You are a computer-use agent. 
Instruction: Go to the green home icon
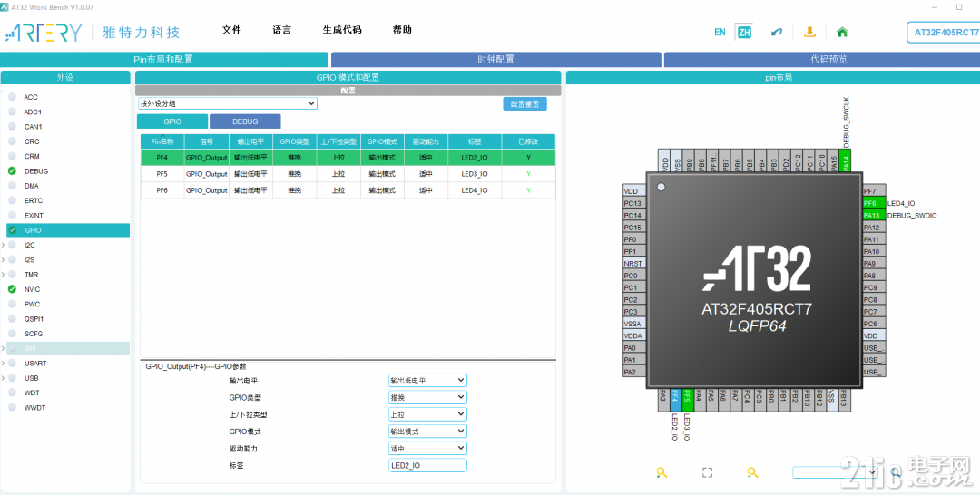tap(842, 32)
